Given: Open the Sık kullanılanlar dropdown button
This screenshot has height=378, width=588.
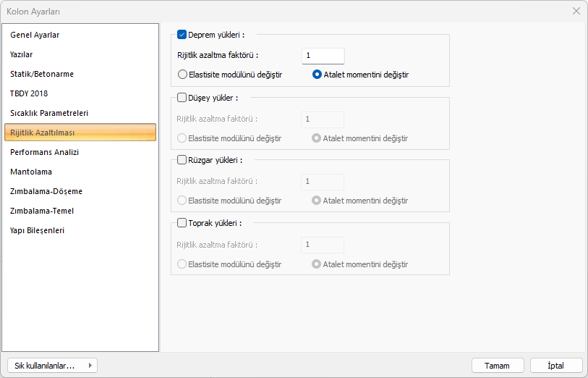Looking at the screenshot, I should click(x=51, y=366).
